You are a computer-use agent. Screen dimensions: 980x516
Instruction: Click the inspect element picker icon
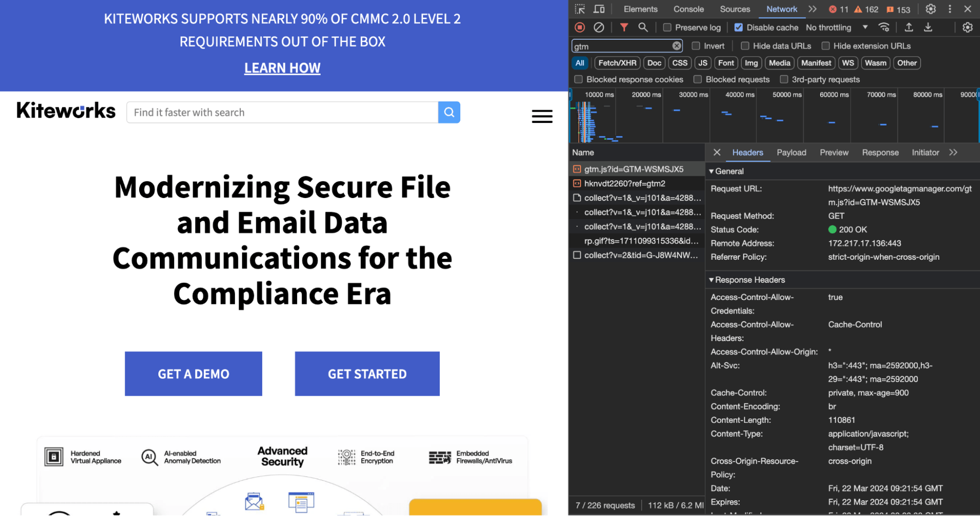click(580, 9)
